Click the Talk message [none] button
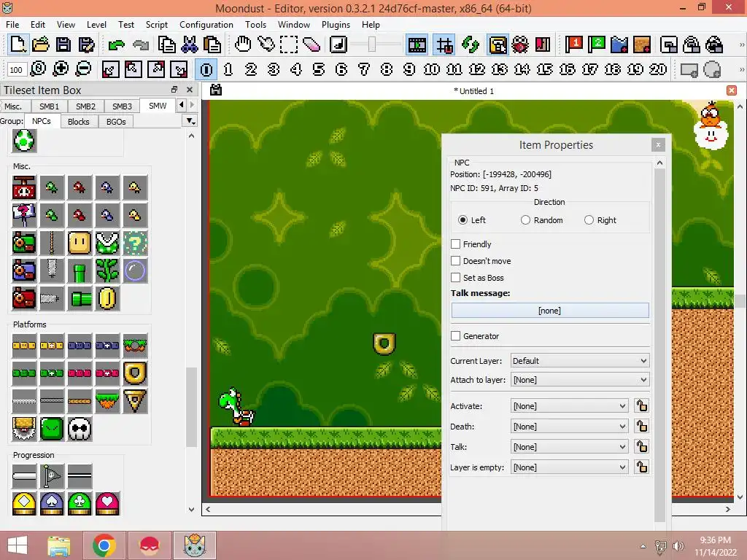The image size is (747, 560). [550, 311]
